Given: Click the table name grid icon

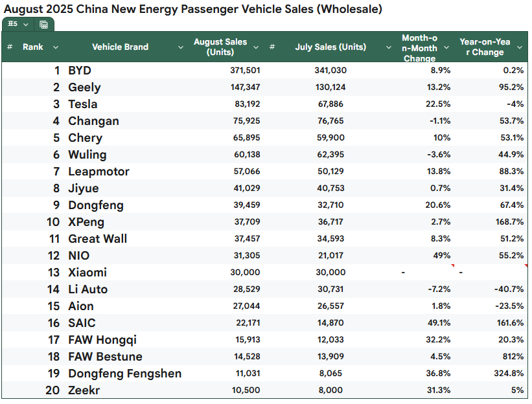Looking at the screenshot, I should pos(12,25).
